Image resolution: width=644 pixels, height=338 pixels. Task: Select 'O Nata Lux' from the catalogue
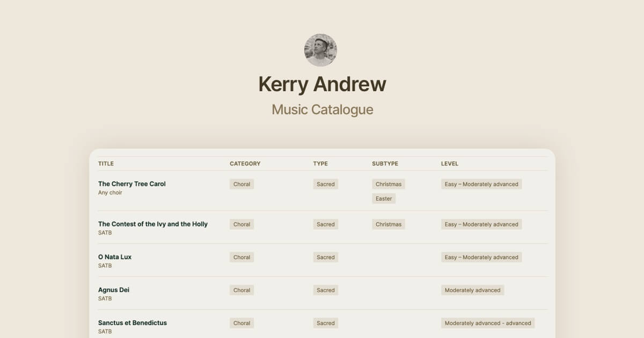(114, 256)
